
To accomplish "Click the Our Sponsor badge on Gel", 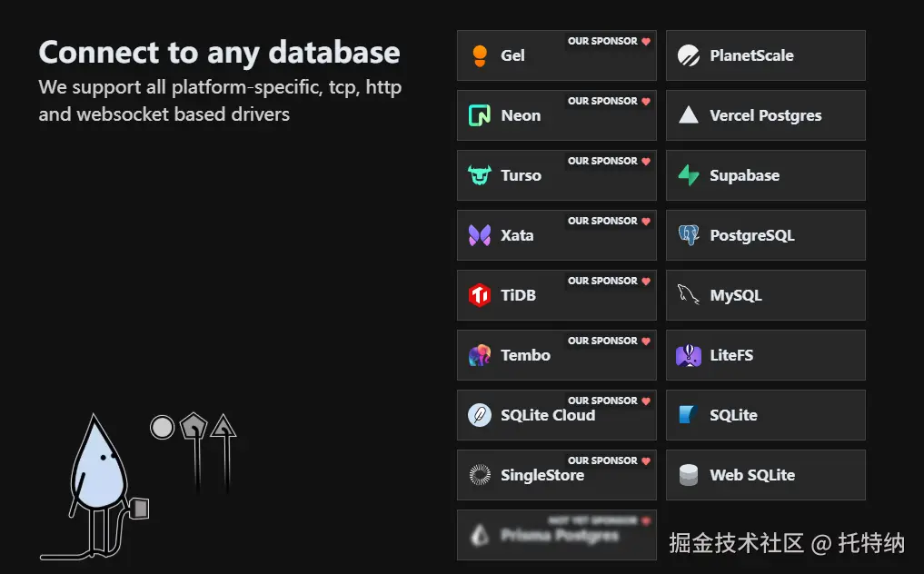I will click(x=602, y=41).
